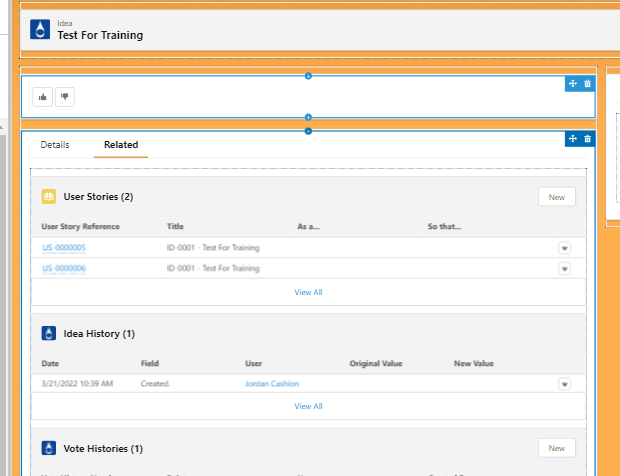Click move handle on the tabs component
Screen dimensions: 620x476
pyautogui.click(x=573, y=138)
